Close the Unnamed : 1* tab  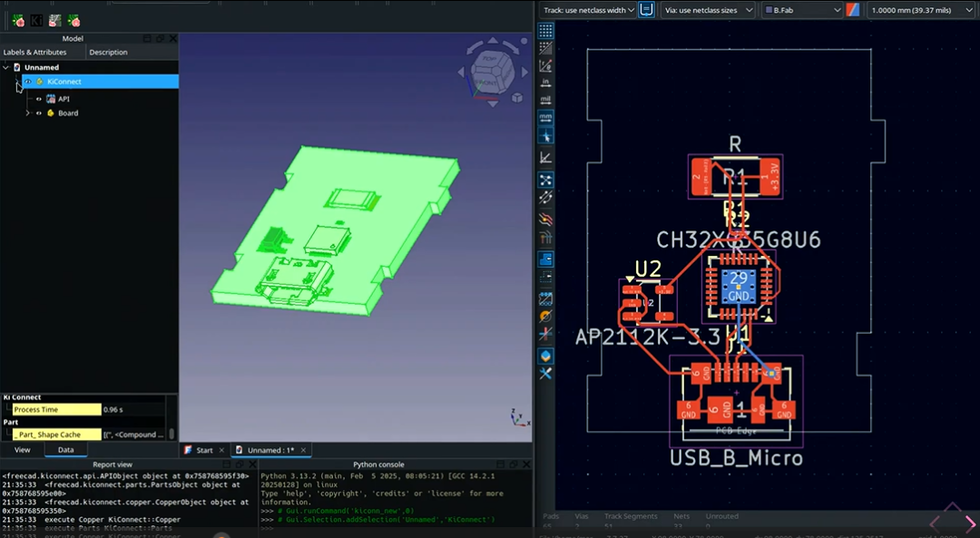304,450
